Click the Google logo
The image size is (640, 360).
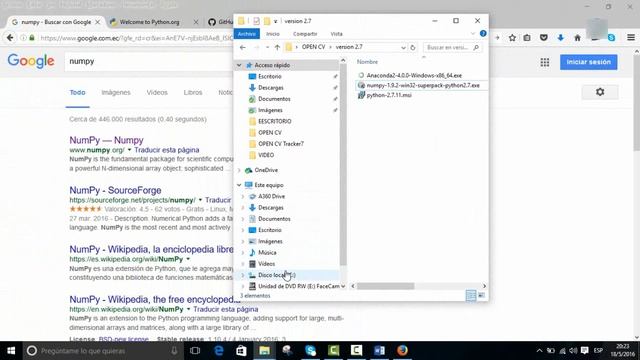pyautogui.click(x=31, y=61)
